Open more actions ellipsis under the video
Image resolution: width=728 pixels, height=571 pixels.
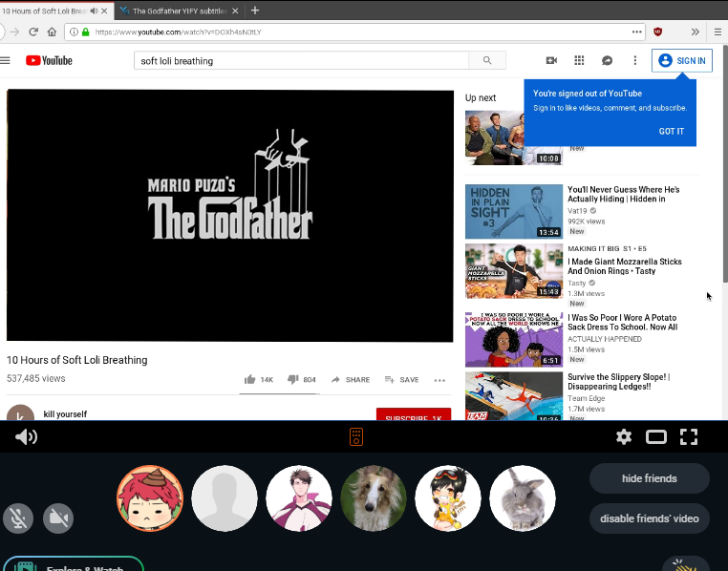[x=439, y=380]
